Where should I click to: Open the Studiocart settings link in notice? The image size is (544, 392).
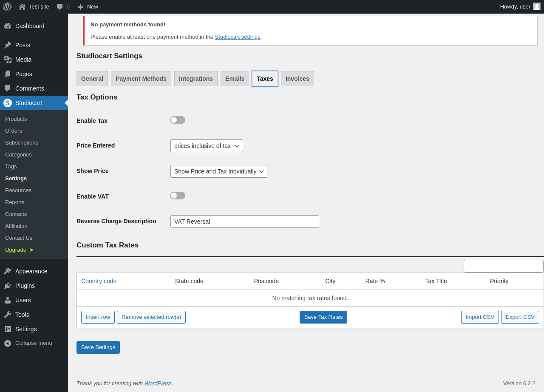(238, 37)
